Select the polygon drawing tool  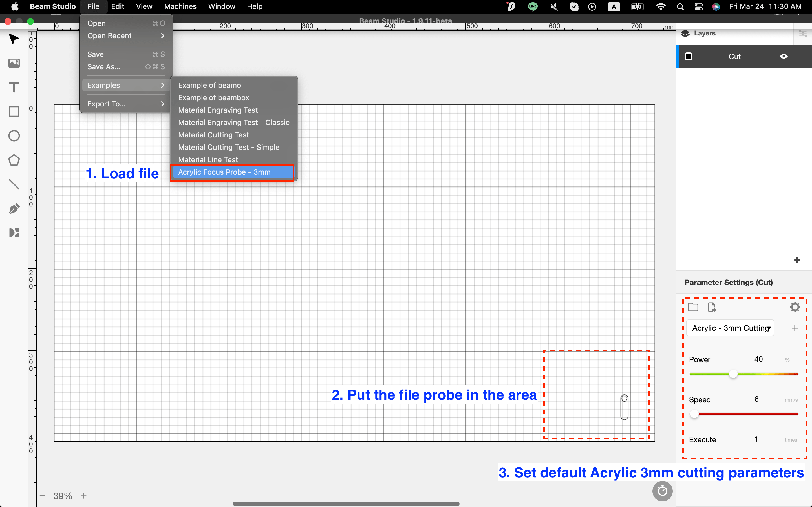[14, 160]
